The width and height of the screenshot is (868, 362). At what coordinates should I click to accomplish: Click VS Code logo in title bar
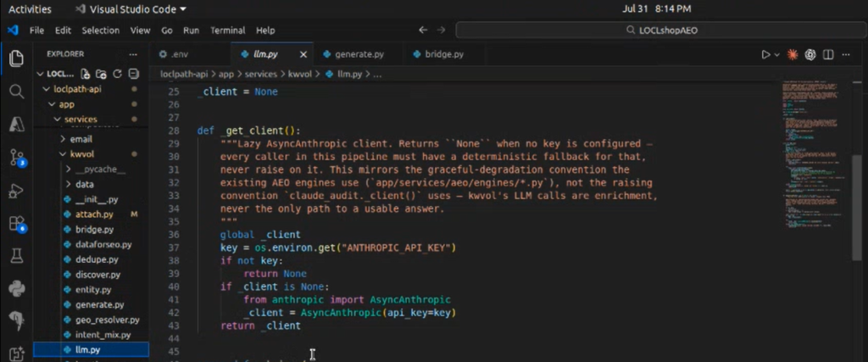coord(12,30)
